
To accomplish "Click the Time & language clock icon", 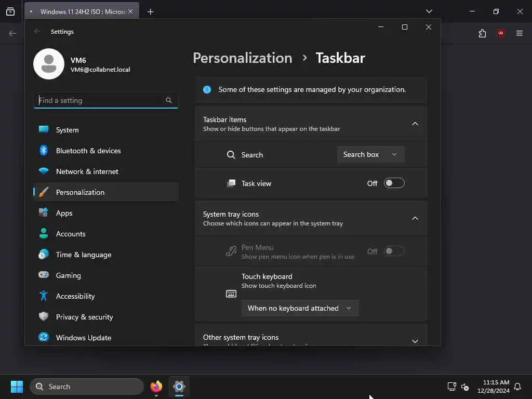I will coord(44,254).
